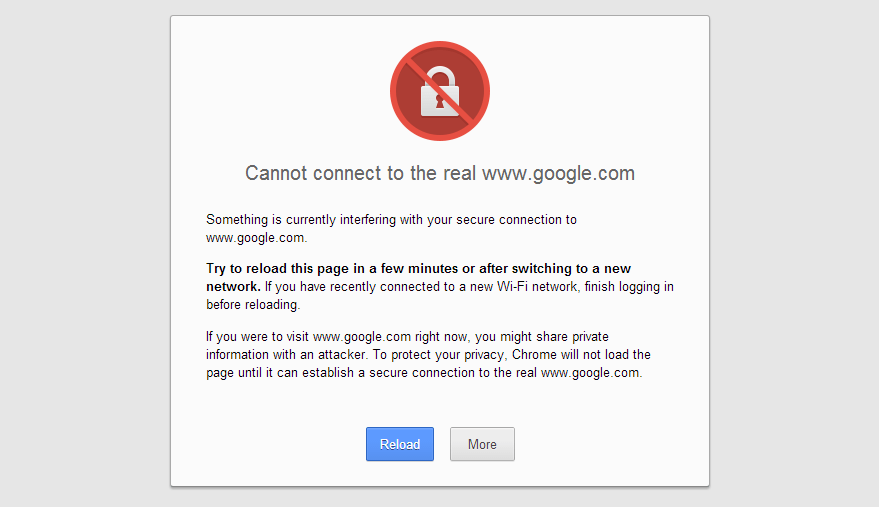Click www.google.com in the heading
This screenshot has height=507, width=879.
click(558, 173)
